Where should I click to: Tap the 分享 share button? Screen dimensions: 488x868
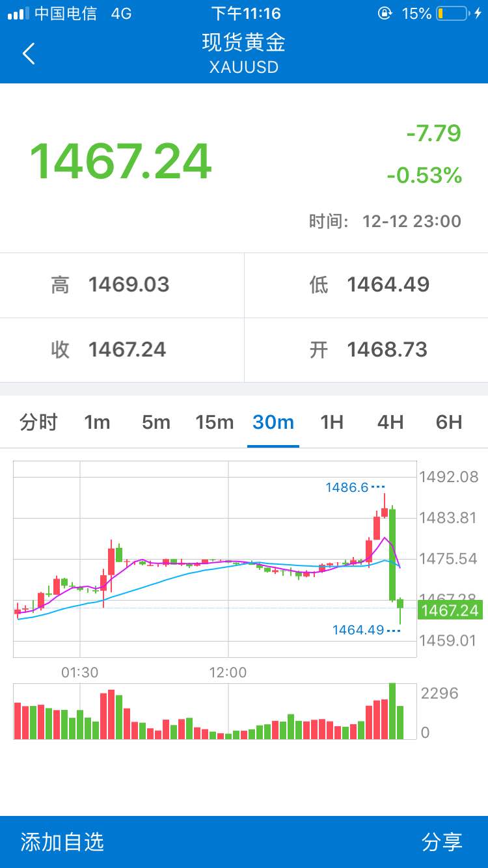pos(442,842)
